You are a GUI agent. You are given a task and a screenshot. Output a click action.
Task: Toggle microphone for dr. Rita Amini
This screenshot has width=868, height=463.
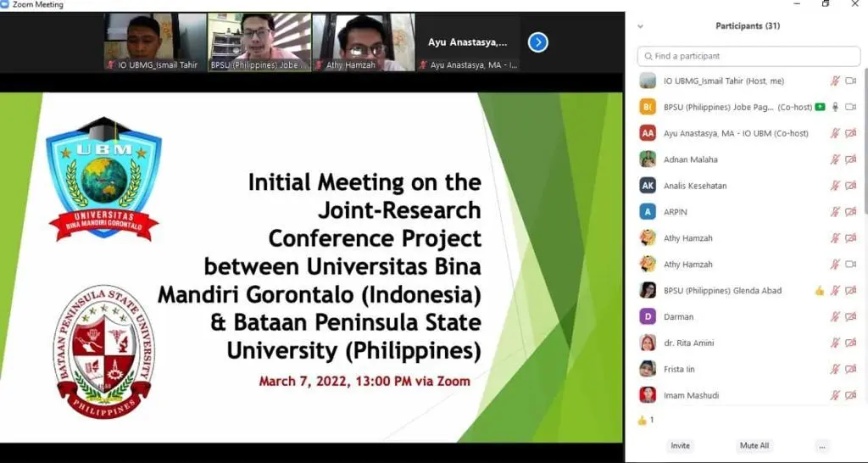pyautogui.click(x=835, y=343)
